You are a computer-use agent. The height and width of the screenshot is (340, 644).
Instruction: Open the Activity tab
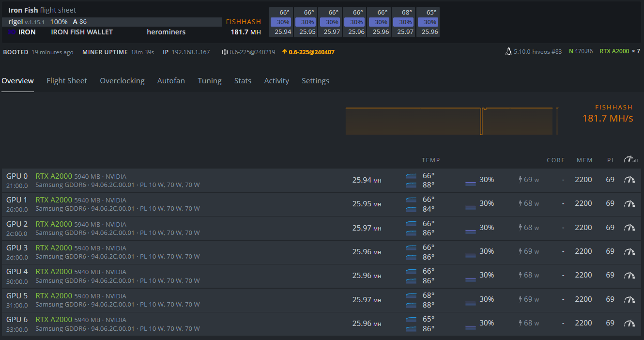pos(276,81)
